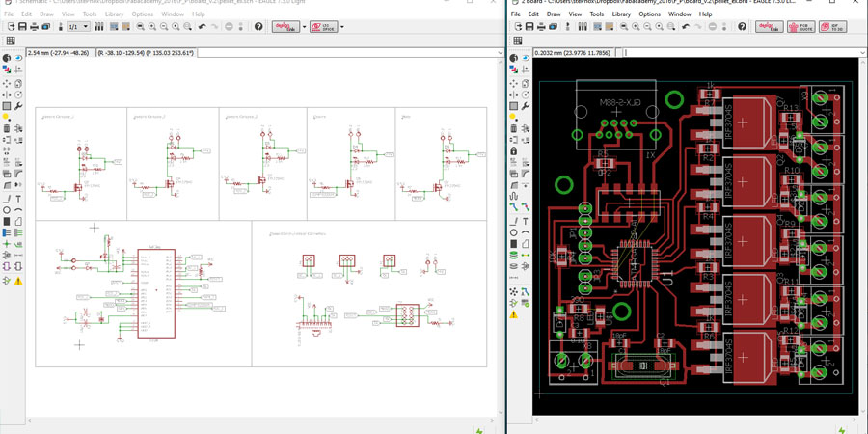Open the Help menu in Board window
868x434 pixels.
[705, 14]
